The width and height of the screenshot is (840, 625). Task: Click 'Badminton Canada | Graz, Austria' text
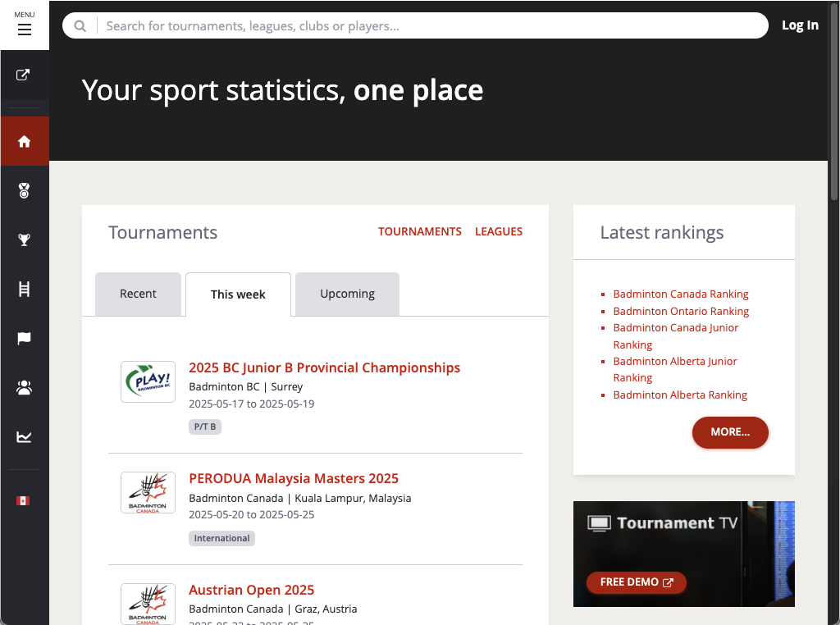pos(272,609)
